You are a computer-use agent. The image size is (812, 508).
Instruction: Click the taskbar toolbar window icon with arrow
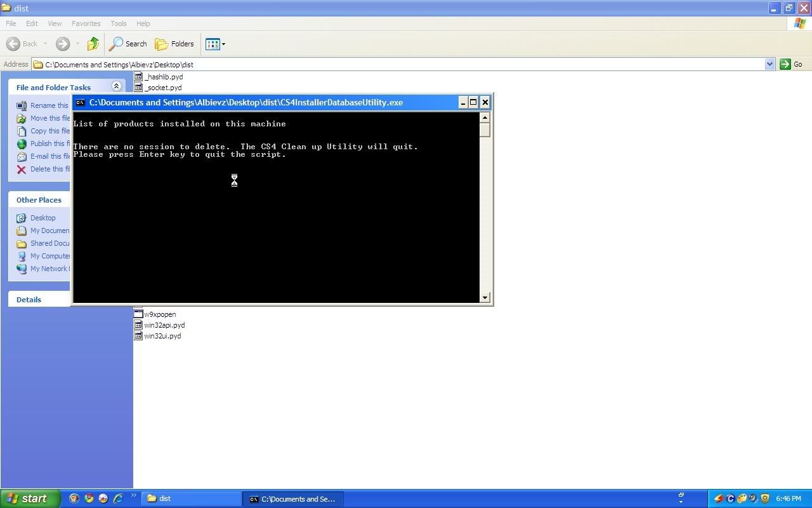tap(681, 498)
